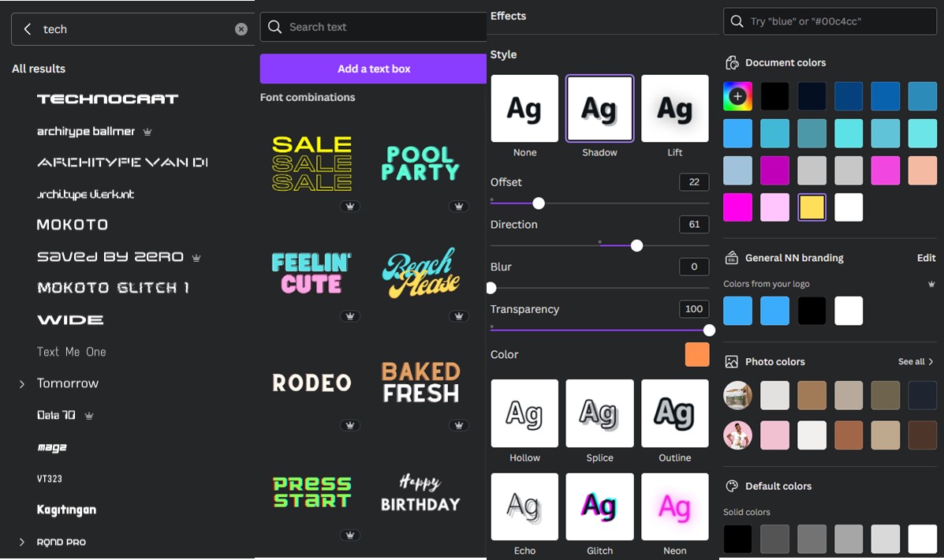Remove the Shadow by selecting None
Image resolution: width=944 pixels, height=560 pixels.
pos(524,108)
